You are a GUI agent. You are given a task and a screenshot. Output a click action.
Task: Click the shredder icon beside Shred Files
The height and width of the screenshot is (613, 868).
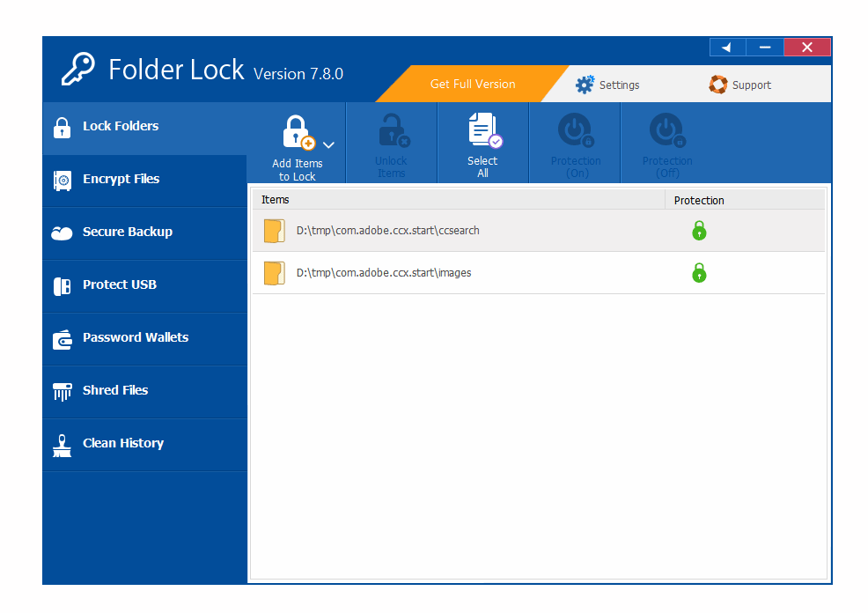(x=62, y=392)
